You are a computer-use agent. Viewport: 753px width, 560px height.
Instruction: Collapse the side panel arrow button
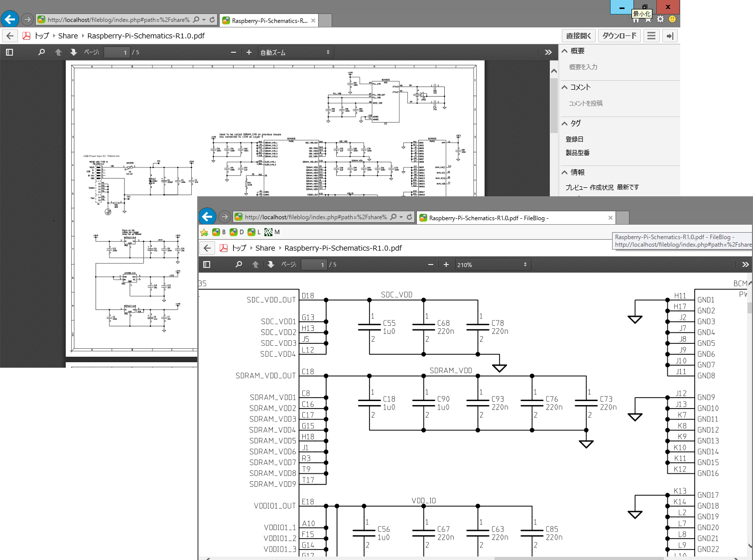point(670,35)
